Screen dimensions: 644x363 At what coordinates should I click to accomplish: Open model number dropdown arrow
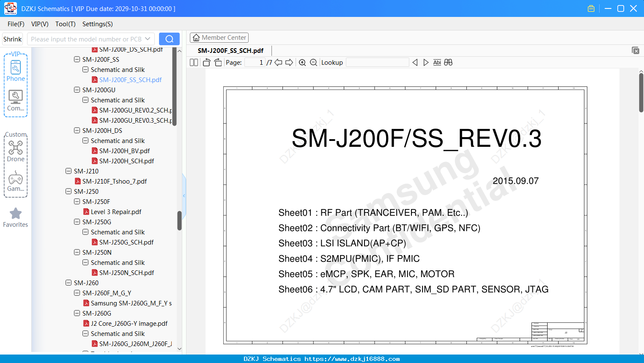148,39
